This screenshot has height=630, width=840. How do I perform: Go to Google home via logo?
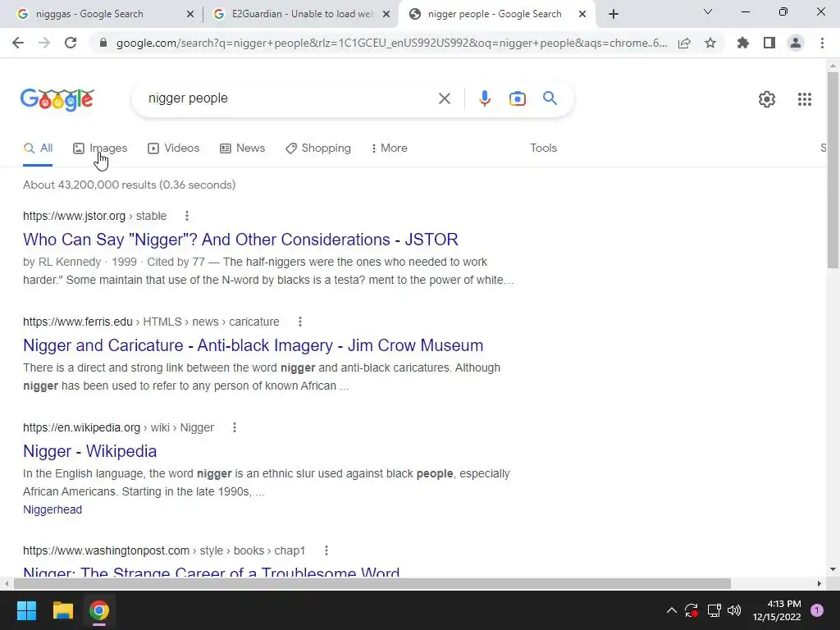pos(57,99)
